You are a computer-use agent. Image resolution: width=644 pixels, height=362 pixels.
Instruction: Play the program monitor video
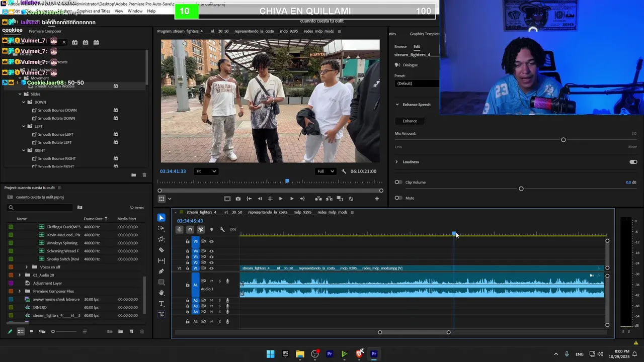click(x=280, y=199)
